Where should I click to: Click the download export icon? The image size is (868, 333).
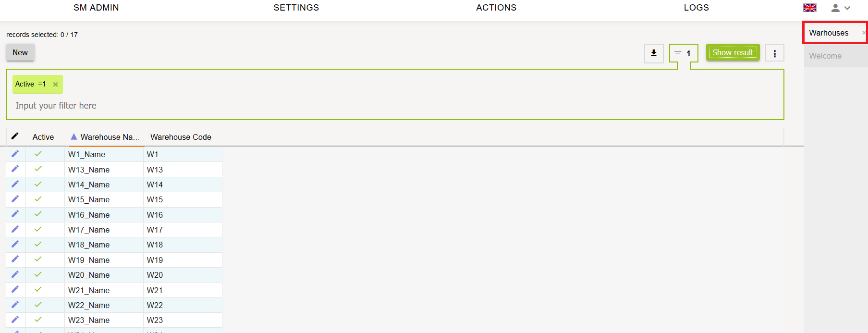(654, 53)
